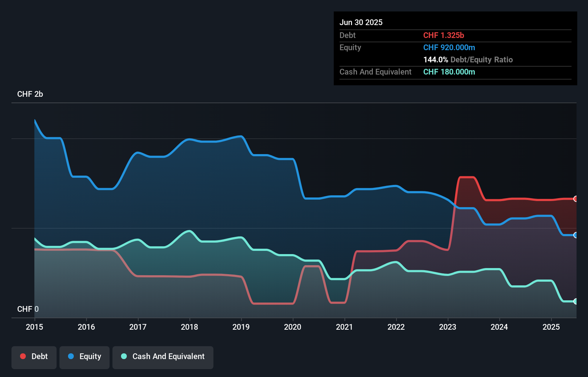
Task: Click the blue Equity legend dot
Action: 71,356
